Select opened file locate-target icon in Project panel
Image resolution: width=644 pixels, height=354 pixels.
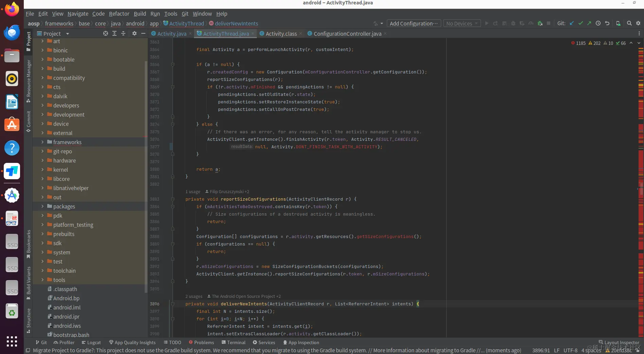coord(106,33)
